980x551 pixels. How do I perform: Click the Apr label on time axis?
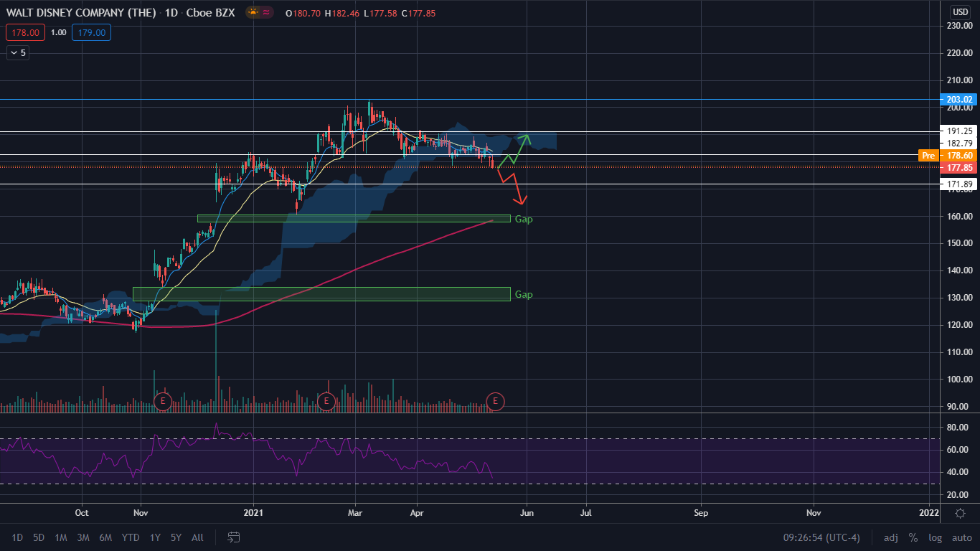[x=418, y=512]
